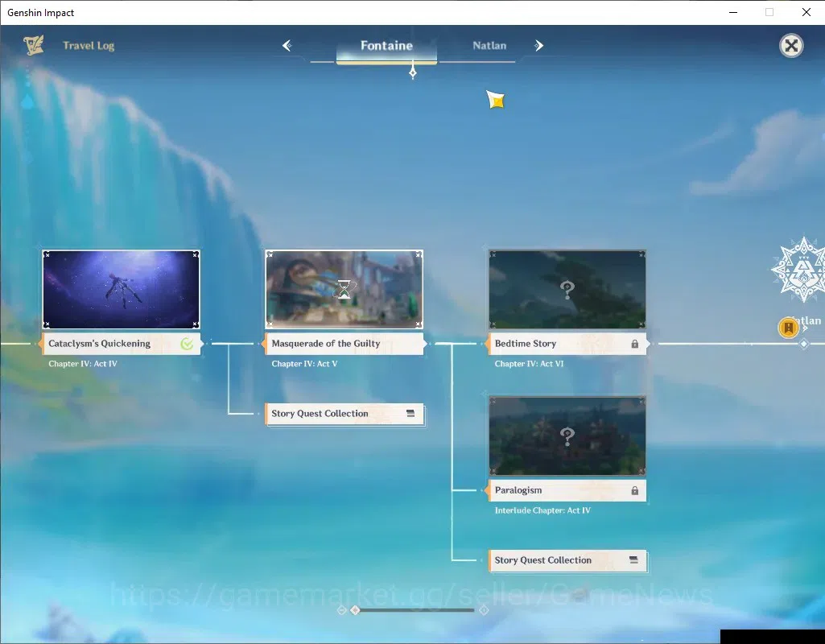The height and width of the screenshot is (644, 825).
Task: Click the Travel Log title text
Action: click(89, 46)
